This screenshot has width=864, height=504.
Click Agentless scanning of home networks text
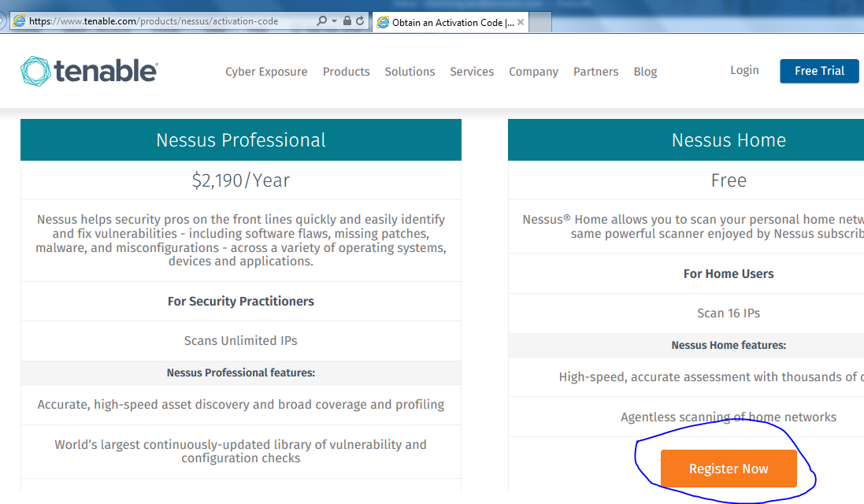(729, 417)
